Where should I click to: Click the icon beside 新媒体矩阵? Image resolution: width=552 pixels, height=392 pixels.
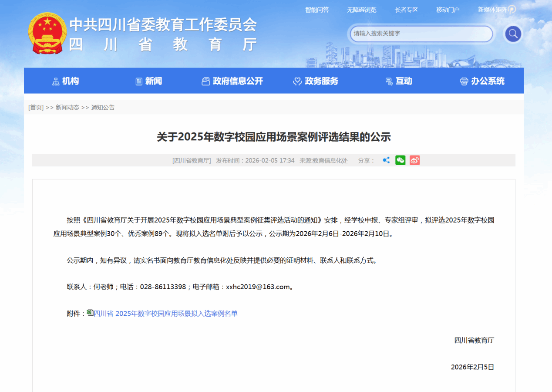[512, 10]
